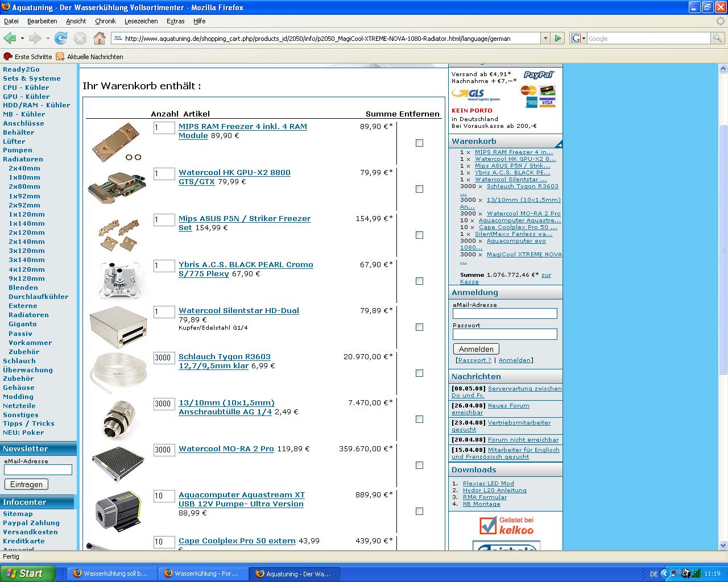
Task: Tick remove checkbox for Watercool HK GPU-X2
Action: [x=419, y=189]
